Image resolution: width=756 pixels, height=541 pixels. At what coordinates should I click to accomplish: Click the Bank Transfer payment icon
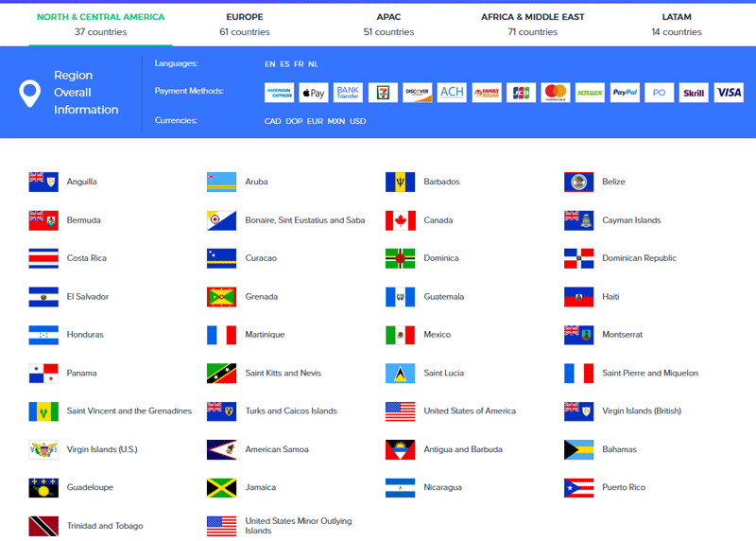click(348, 93)
